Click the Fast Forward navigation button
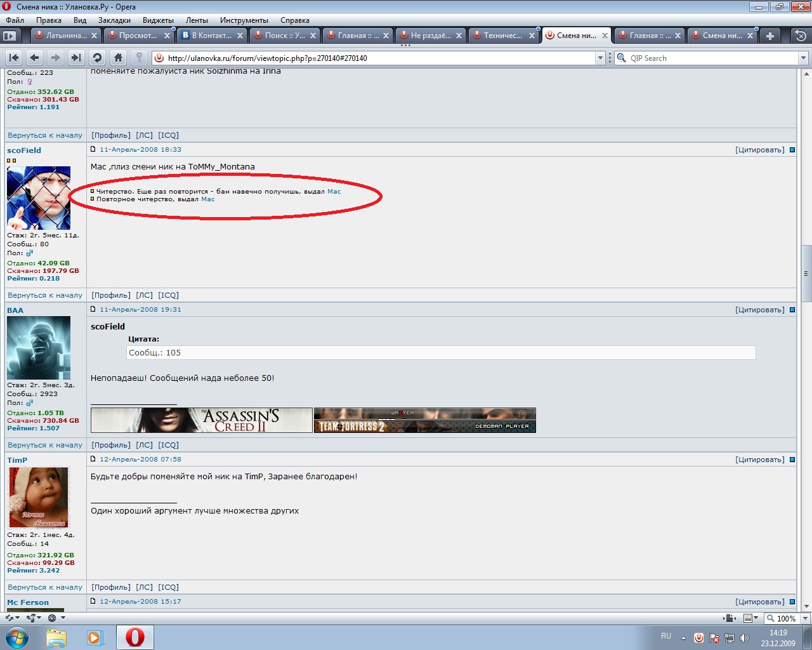 click(x=76, y=58)
